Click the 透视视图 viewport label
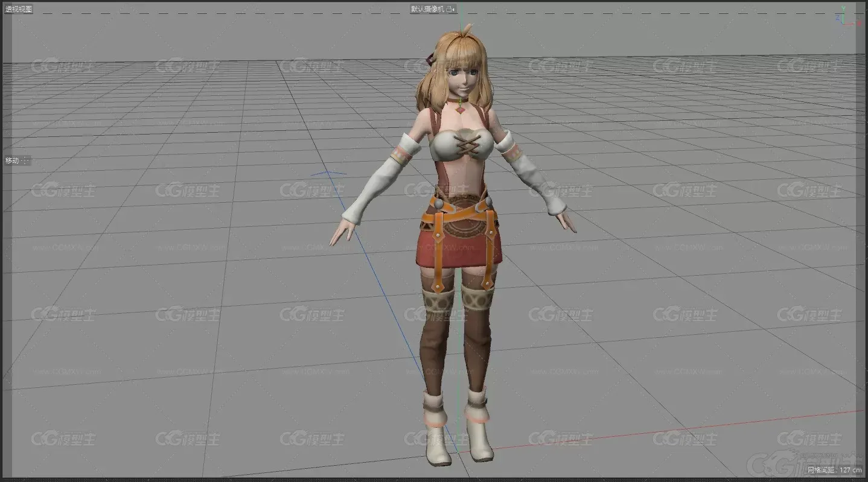The image size is (868, 482). click(x=18, y=9)
